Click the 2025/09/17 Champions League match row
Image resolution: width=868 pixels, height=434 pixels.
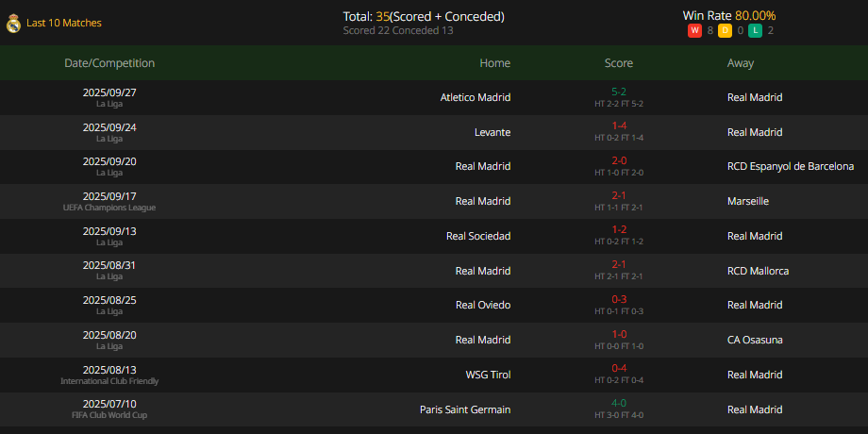434,202
